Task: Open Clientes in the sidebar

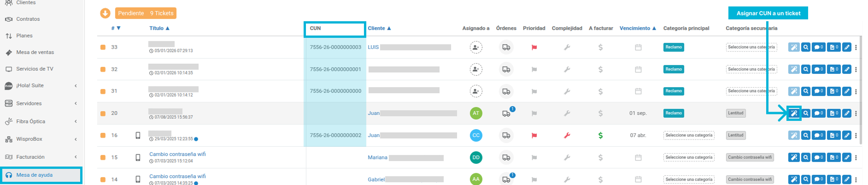Action: [x=26, y=3]
